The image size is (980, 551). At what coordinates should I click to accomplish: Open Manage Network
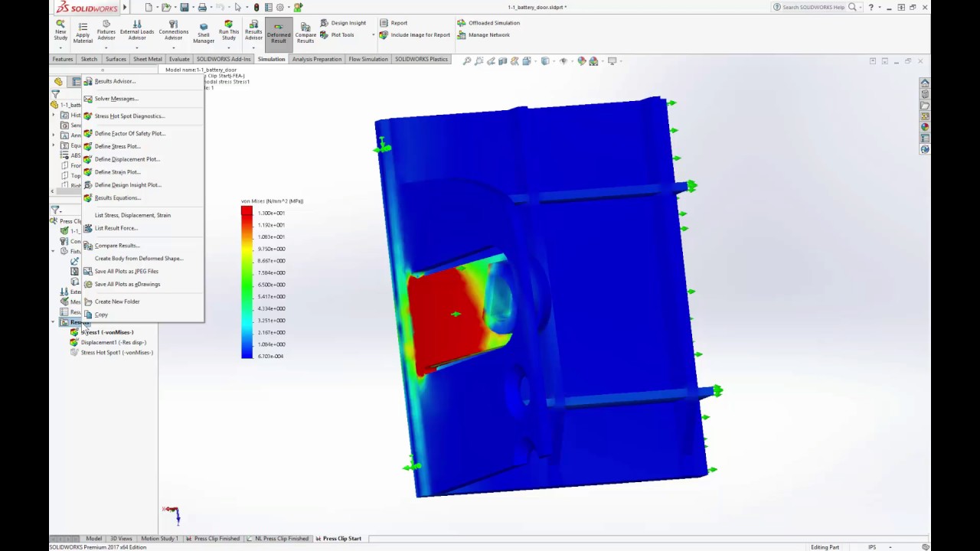click(483, 34)
